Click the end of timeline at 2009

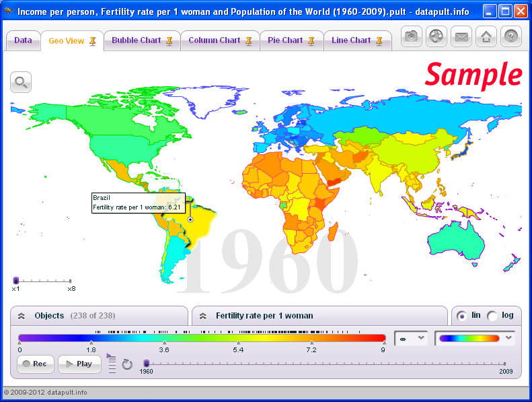click(x=505, y=364)
